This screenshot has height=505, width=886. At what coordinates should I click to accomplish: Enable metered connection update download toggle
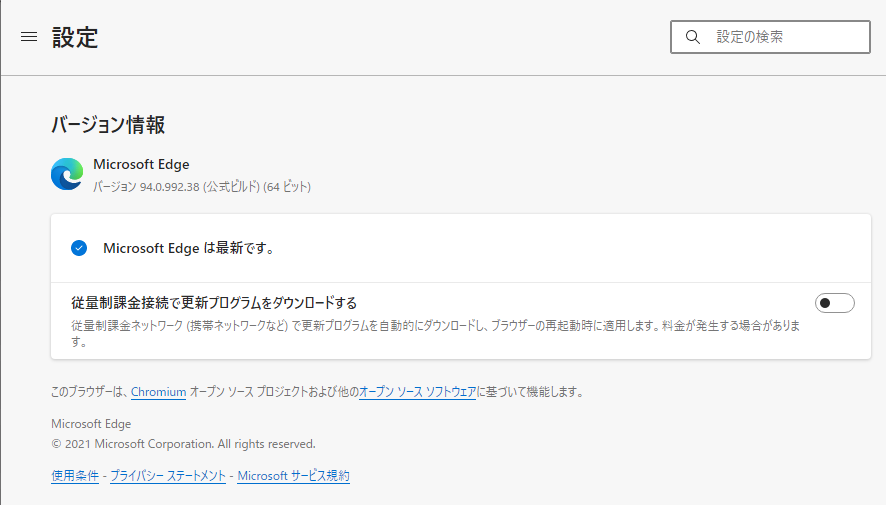pyautogui.click(x=835, y=303)
